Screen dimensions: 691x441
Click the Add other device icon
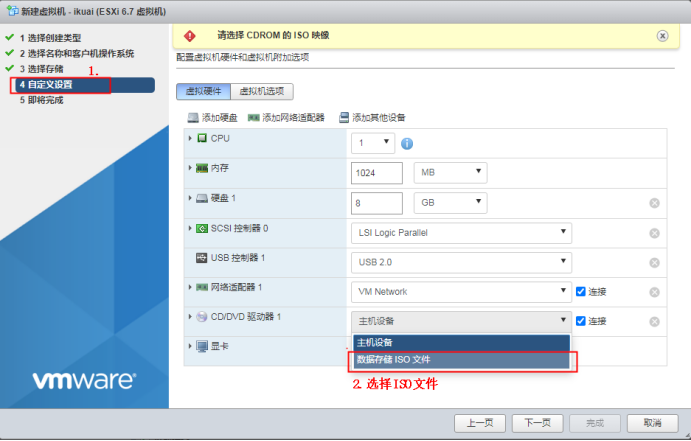(344, 118)
